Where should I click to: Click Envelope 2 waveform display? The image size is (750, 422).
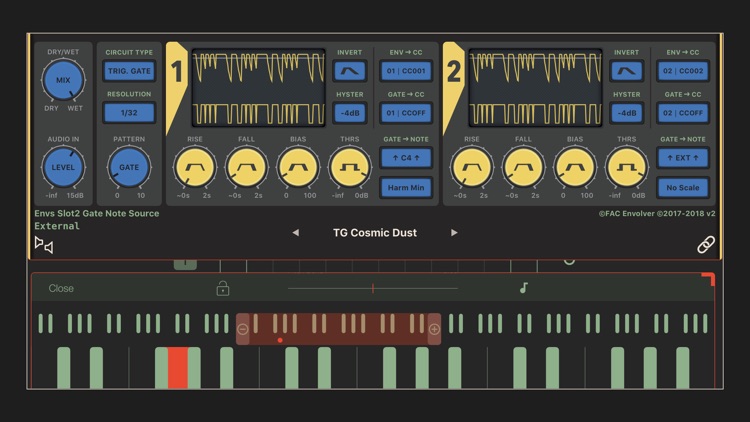click(x=536, y=88)
